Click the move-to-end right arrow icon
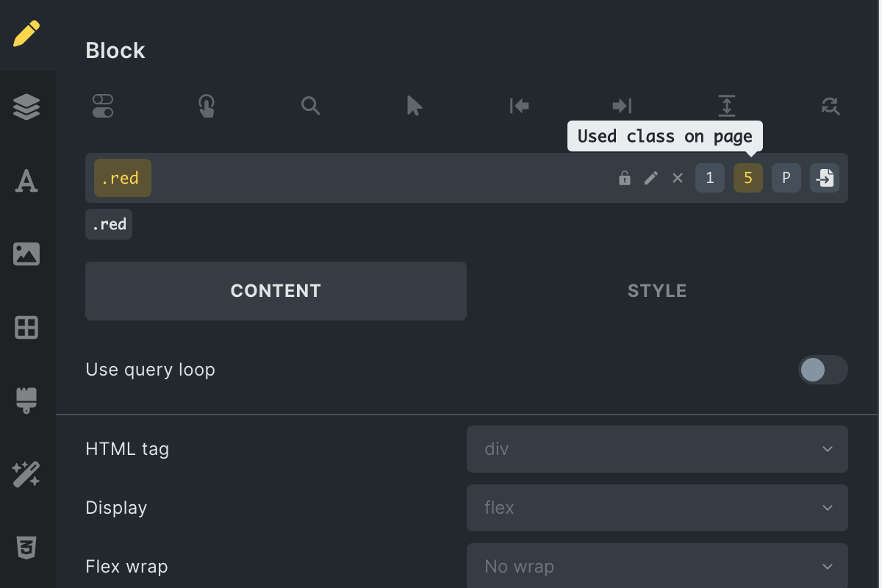 click(x=623, y=106)
